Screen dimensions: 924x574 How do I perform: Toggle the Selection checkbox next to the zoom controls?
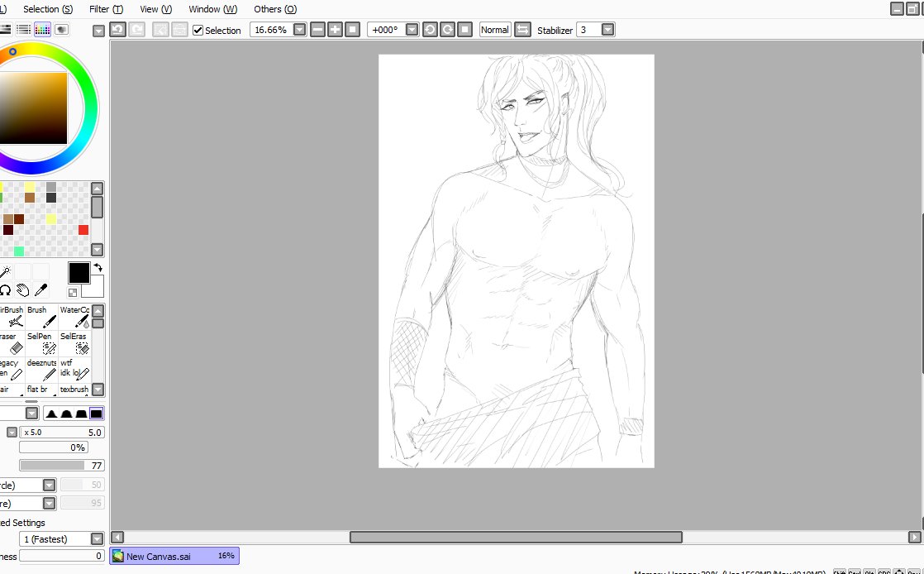click(x=198, y=30)
